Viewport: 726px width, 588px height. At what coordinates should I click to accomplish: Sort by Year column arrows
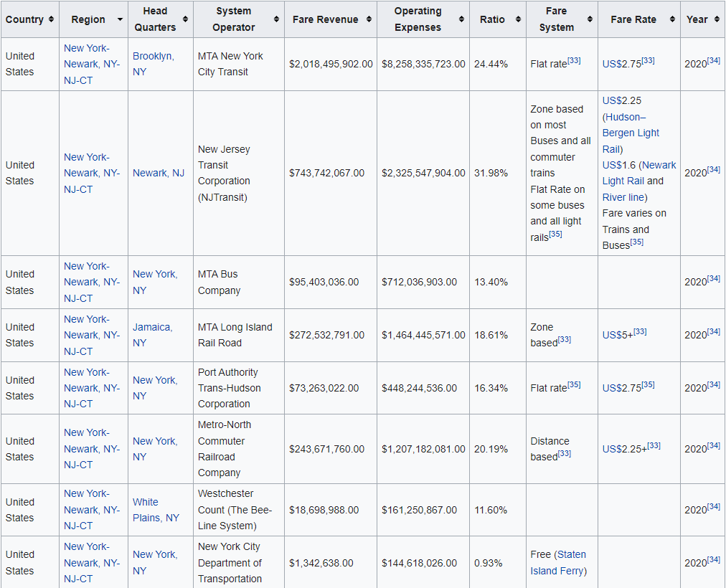tap(717, 19)
